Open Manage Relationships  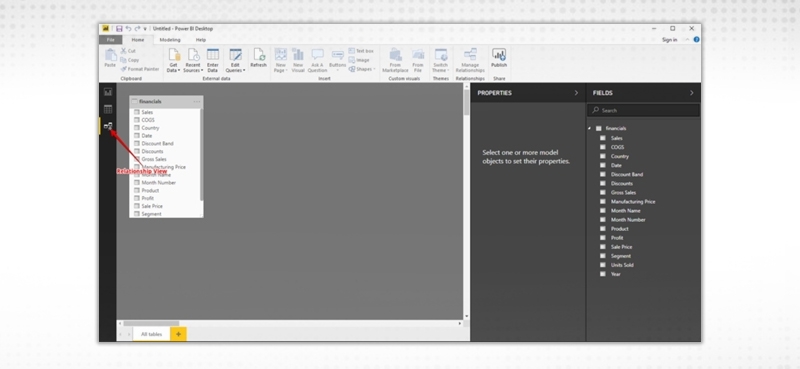[x=470, y=60]
